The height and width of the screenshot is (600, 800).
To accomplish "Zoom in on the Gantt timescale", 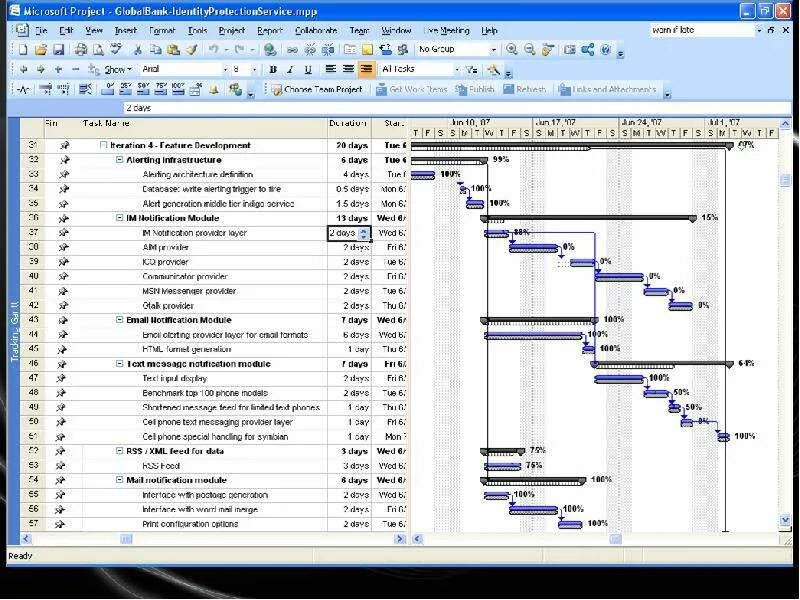I will tap(511, 49).
